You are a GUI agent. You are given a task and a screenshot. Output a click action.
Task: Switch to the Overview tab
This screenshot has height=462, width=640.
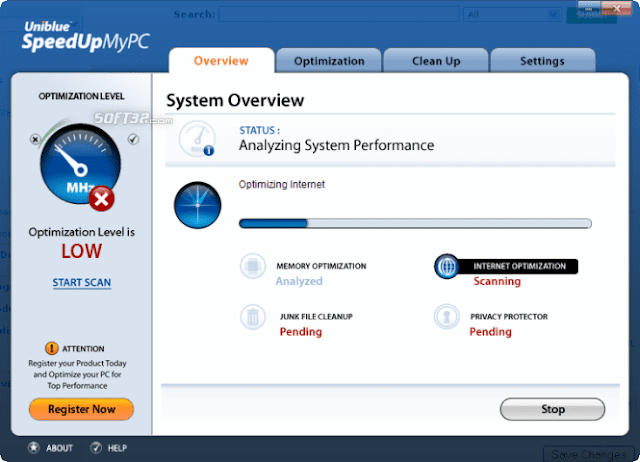pyautogui.click(x=221, y=60)
